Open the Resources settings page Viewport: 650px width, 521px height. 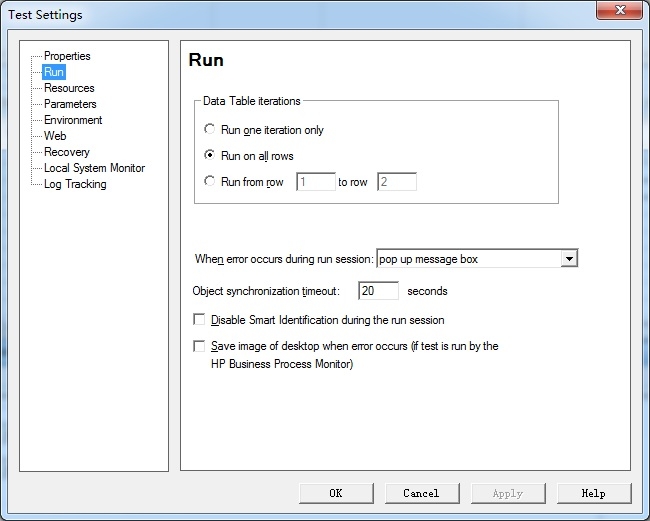(x=69, y=88)
